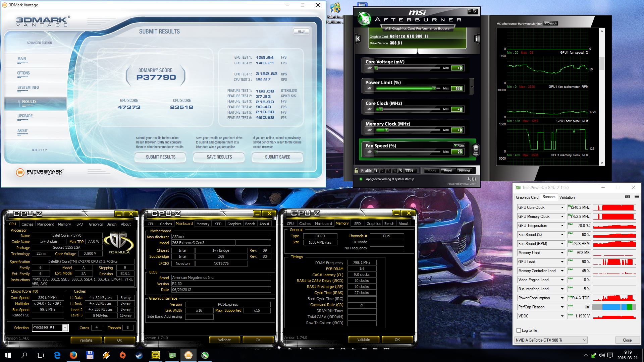
Task: Click Detach on Afterburner Hardware Monitor
Action: pos(551,23)
